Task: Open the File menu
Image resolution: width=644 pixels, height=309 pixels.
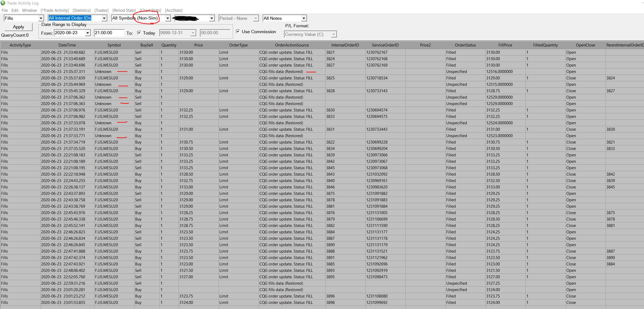Action: pos(5,10)
